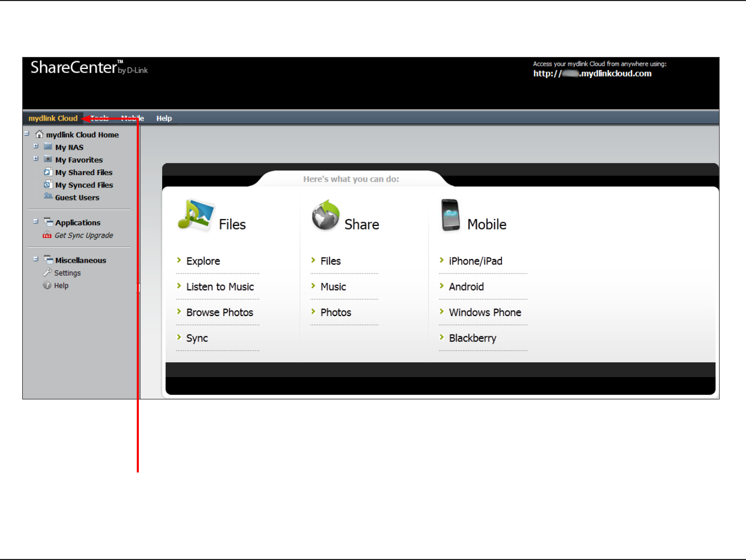Click Get Sync Upgrade in the sidebar
Viewport: 746px width, 560px height.
(84, 235)
